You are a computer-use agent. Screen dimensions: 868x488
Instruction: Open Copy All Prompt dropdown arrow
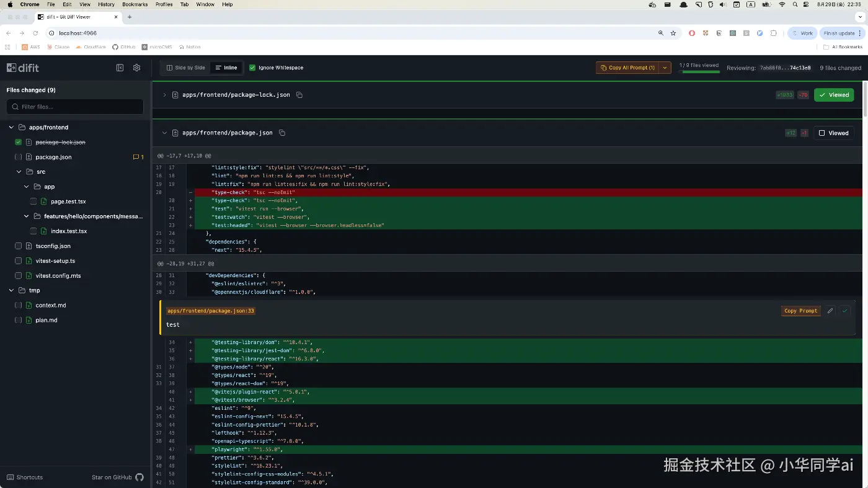click(x=665, y=68)
